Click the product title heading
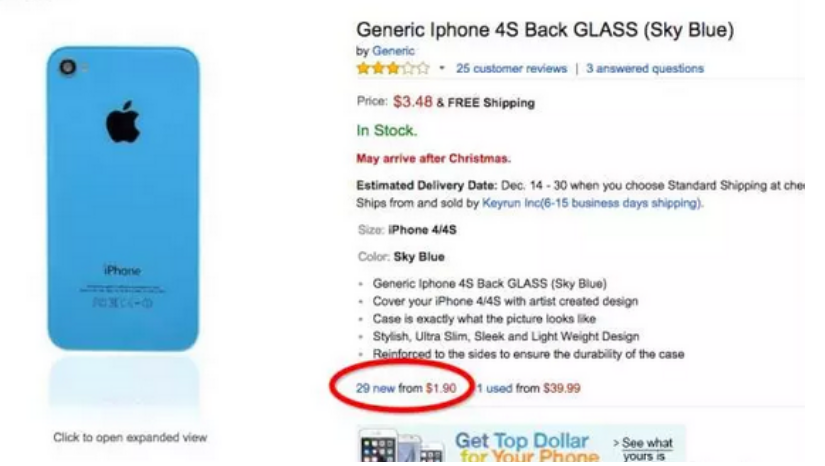This screenshot has width=825, height=466. (x=545, y=29)
